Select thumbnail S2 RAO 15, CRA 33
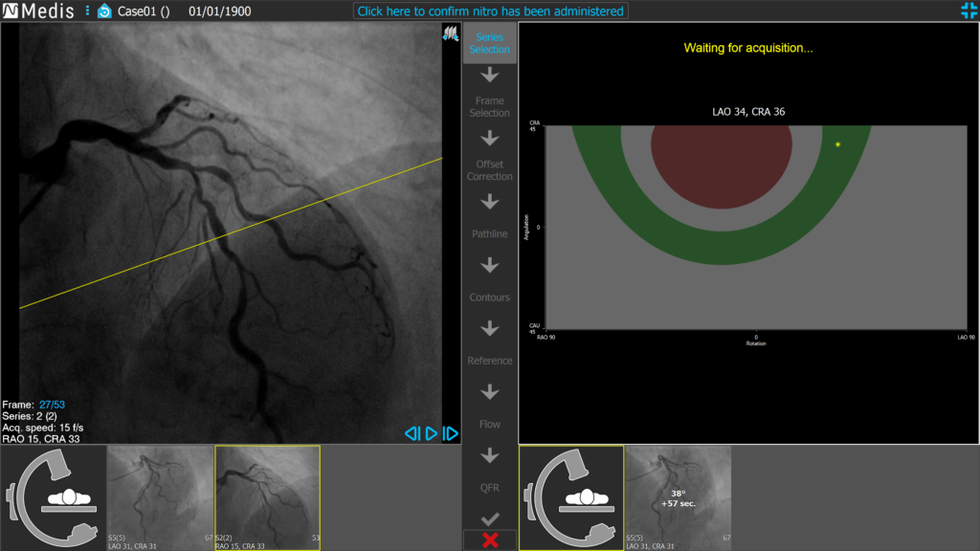 coord(267,497)
